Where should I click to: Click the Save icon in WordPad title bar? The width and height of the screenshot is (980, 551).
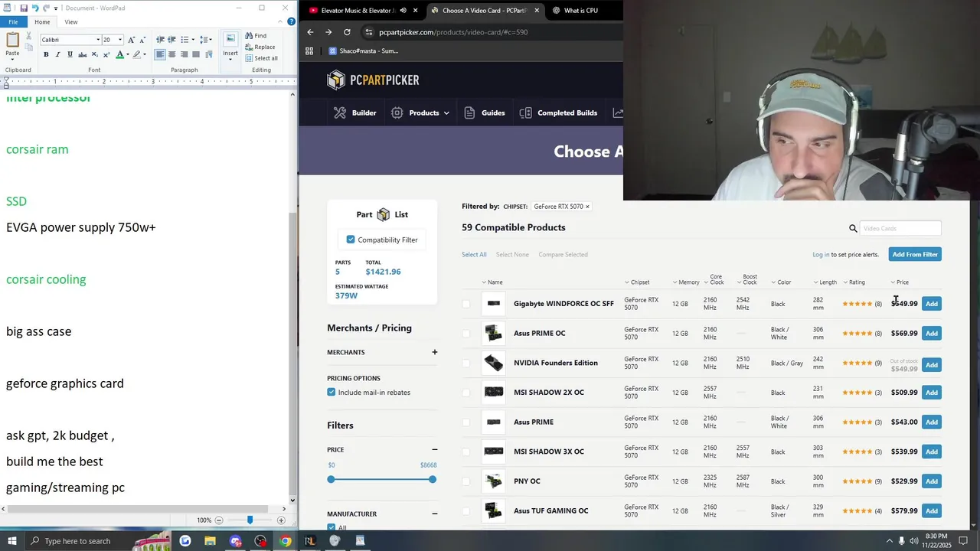point(24,8)
